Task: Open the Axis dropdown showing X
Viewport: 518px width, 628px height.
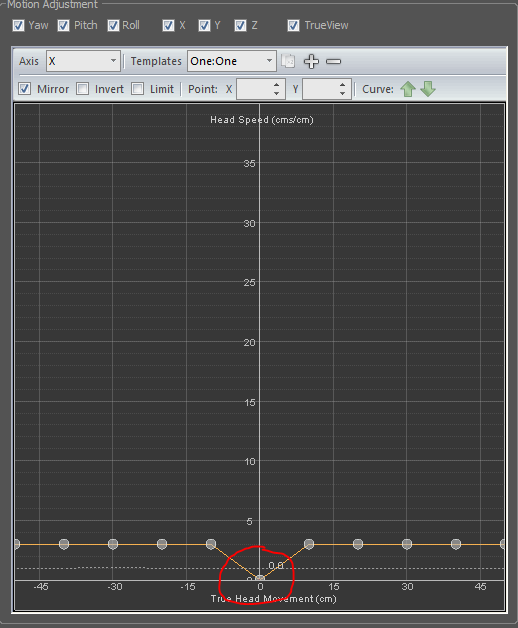Action: (x=83, y=61)
